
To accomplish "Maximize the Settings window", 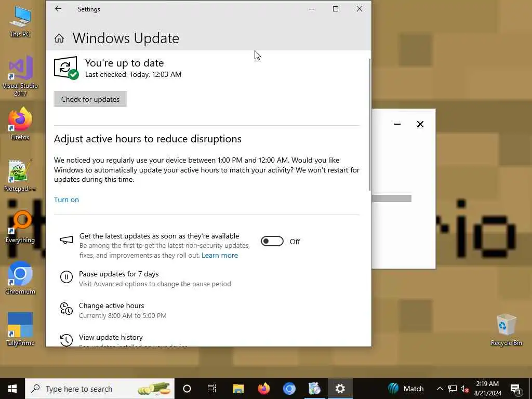I will point(336,9).
